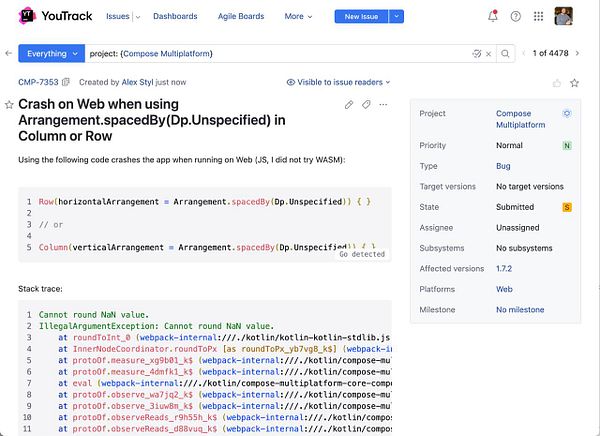The width and height of the screenshot is (600, 436).
Task: Clear the search query with X
Action: (488, 54)
